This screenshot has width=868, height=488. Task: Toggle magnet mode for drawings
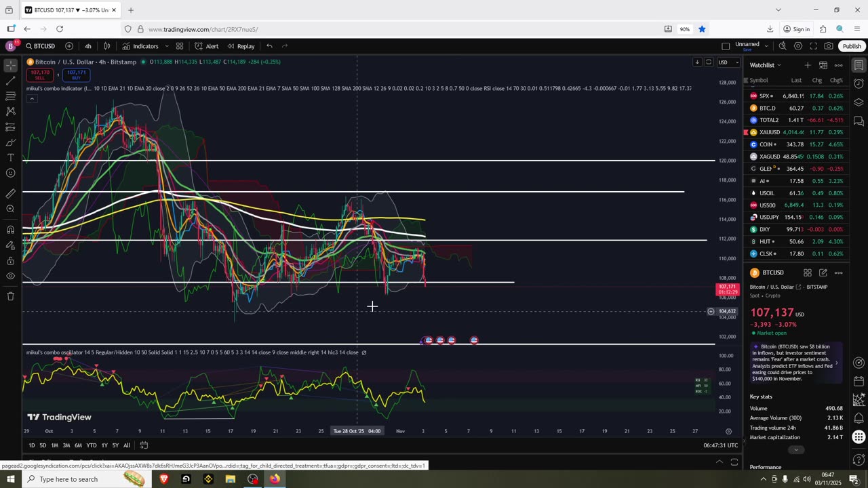pos(11,229)
